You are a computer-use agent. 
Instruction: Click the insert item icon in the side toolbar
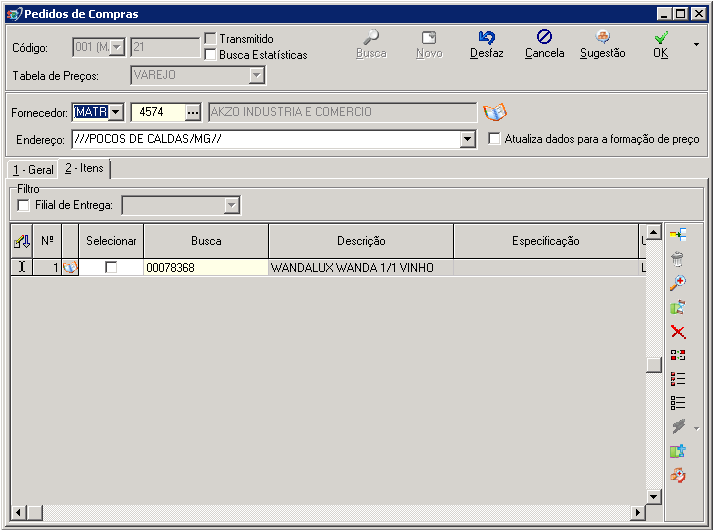pyautogui.click(x=678, y=234)
